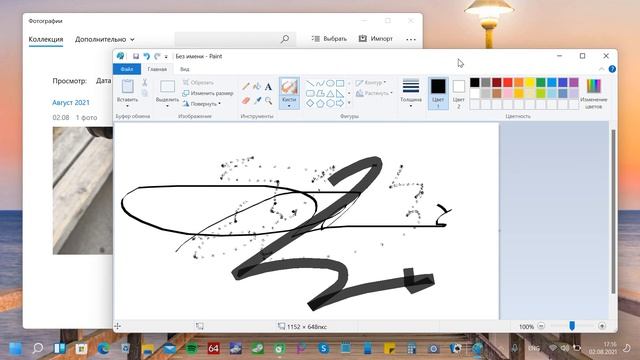The width and height of the screenshot is (640, 360).
Task: Select the Text tool (letter A)
Action: click(268, 87)
